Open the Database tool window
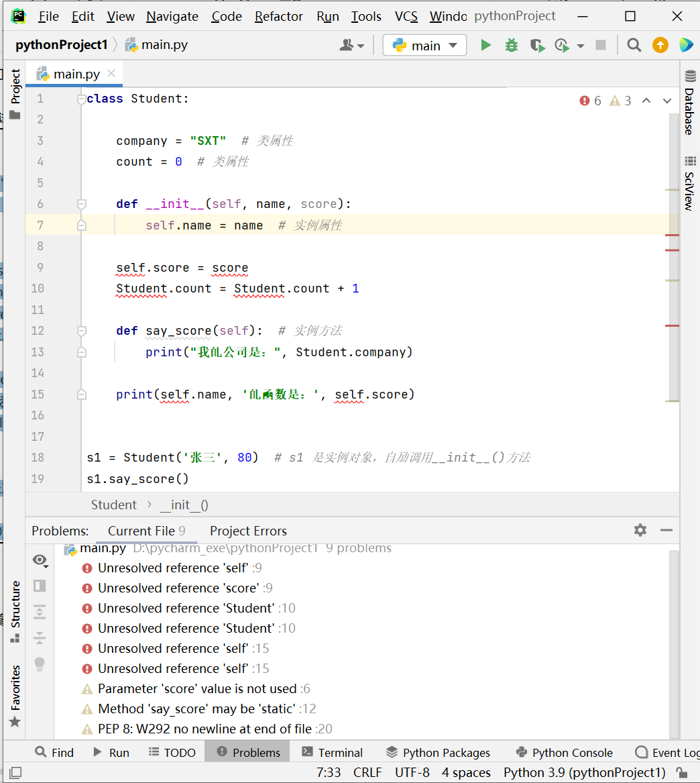The height and width of the screenshot is (783, 700). [x=690, y=103]
